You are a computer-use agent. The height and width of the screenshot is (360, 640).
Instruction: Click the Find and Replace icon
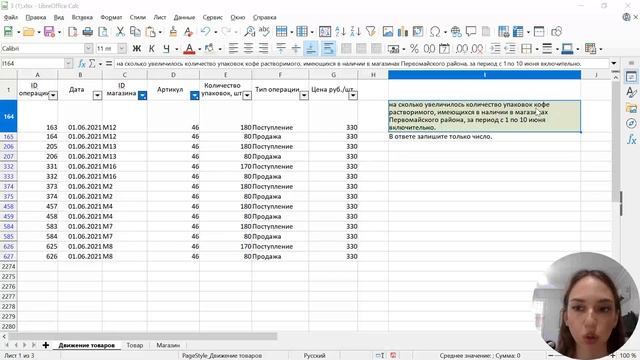(x=249, y=31)
